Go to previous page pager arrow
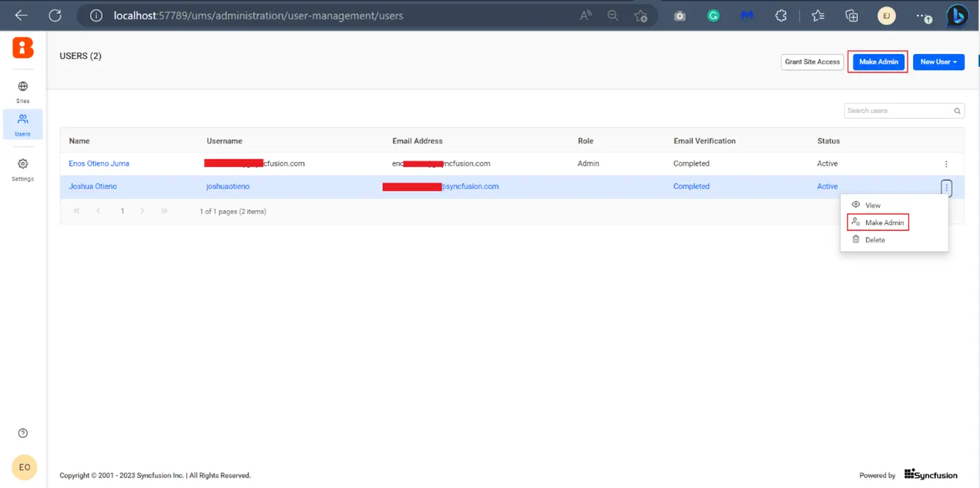This screenshot has width=980, height=488. 99,211
